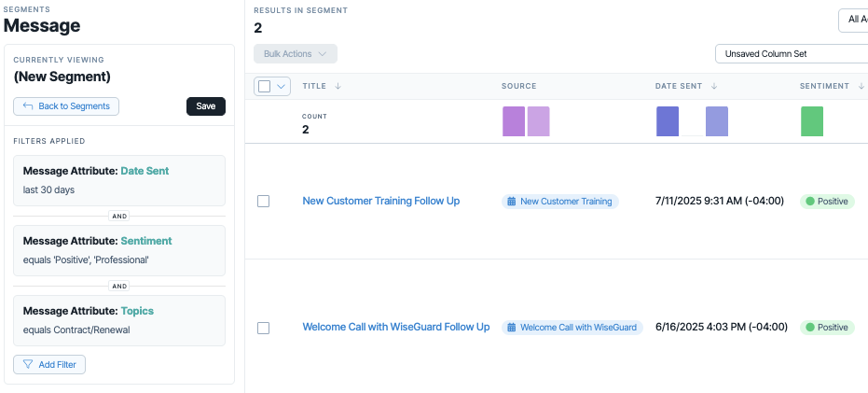The height and width of the screenshot is (393, 868).
Task: Tick the select-all checkbox in table header
Action: (265, 87)
